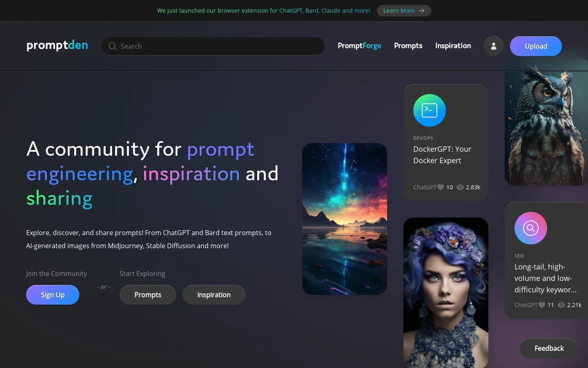
Task: Open the galaxy landscape image thumbnail
Action: (345, 219)
